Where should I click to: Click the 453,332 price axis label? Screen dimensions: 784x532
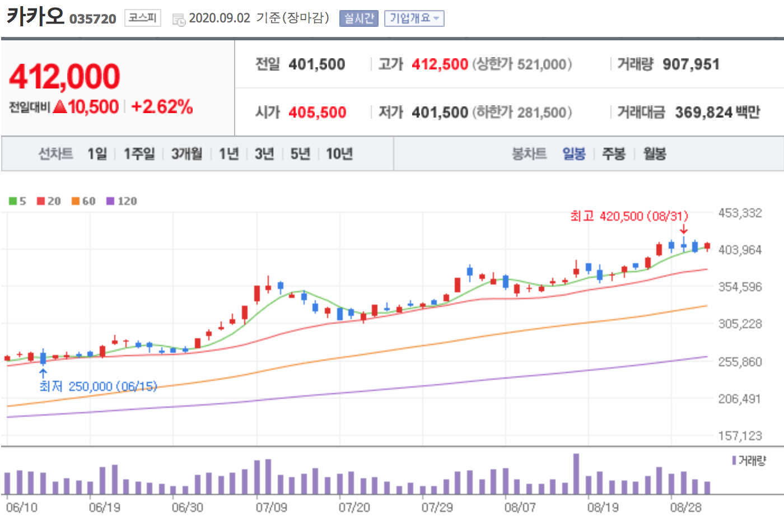pos(740,213)
